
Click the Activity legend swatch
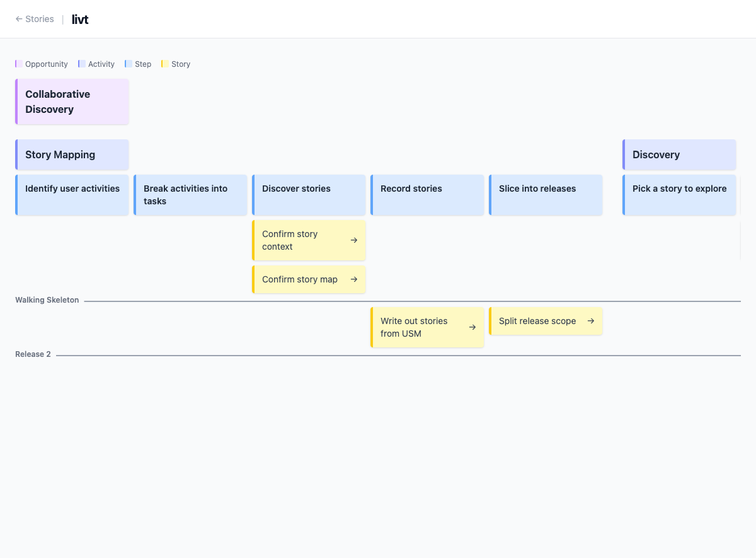click(82, 64)
